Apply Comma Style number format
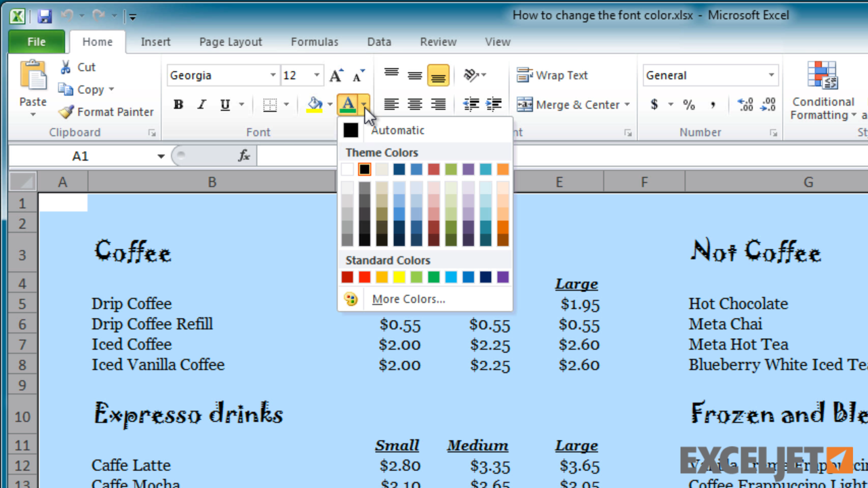The width and height of the screenshot is (868, 488). pos(713,104)
